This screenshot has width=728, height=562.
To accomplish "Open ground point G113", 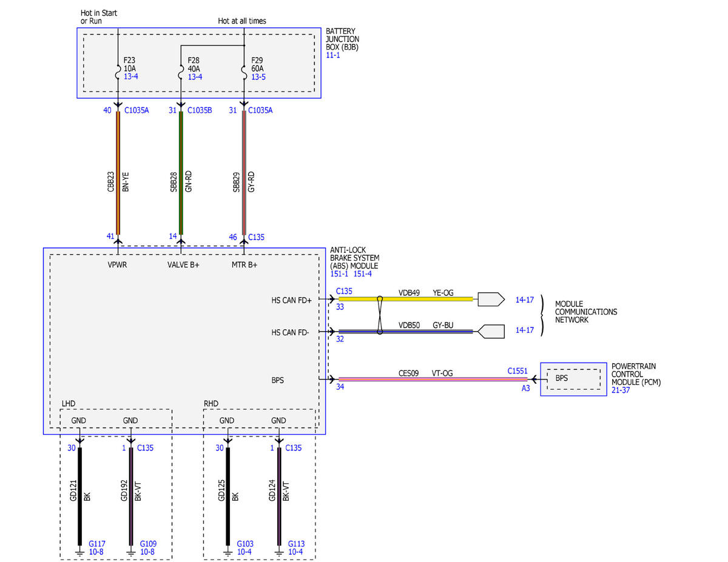I will [296, 544].
